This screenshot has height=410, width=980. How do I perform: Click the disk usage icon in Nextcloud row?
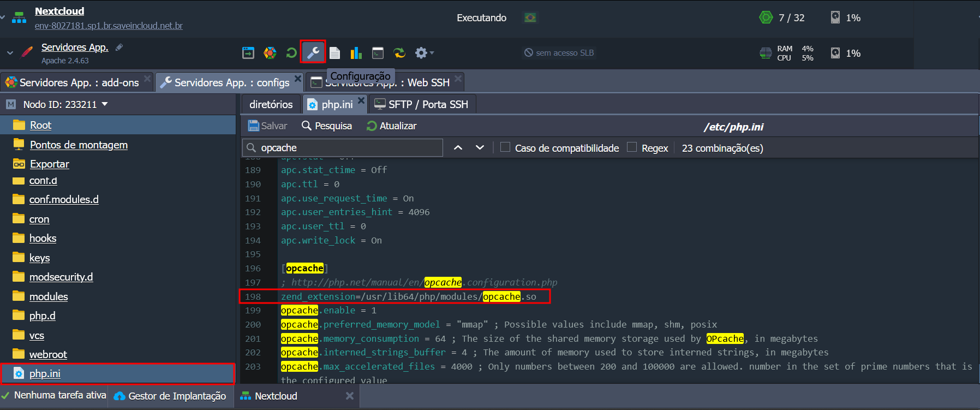[x=835, y=17]
